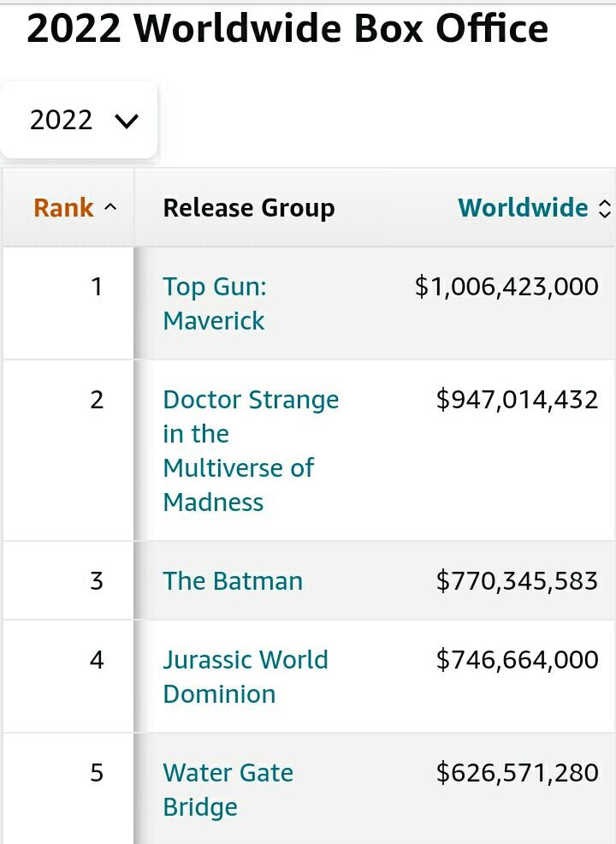Open the Top Gun: Maverick link
Screen dimensions: 616x844
click(x=214, y=304)
